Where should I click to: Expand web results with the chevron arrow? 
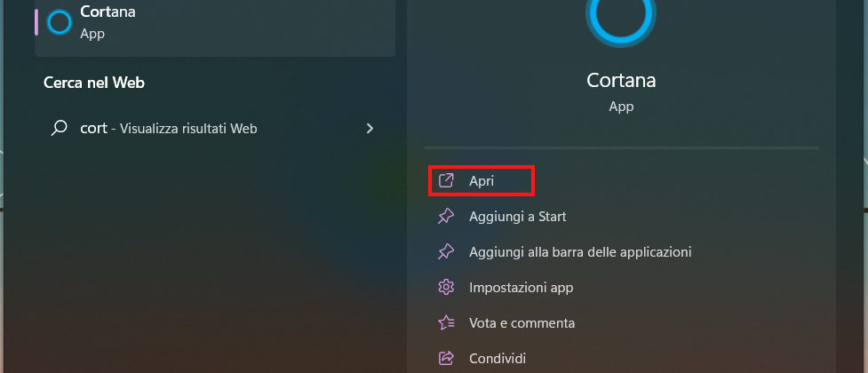370,128
